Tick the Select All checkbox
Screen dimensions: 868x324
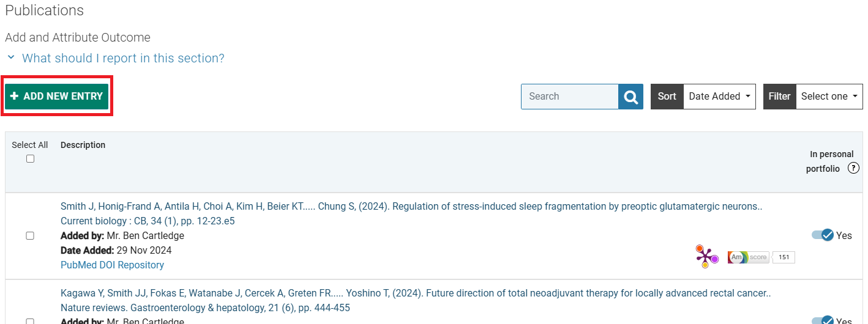(x=30, y=159)
